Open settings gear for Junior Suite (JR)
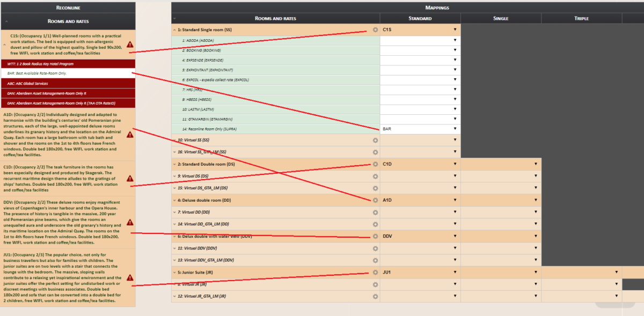This screenshot has height=316, width=644. point(375,272)
